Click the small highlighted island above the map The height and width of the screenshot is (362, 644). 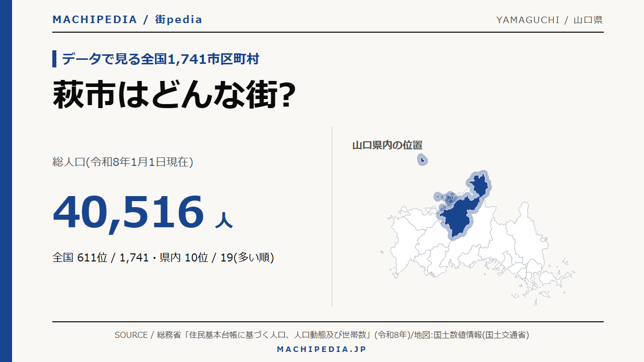pyautogui.click(x=423, y=160)
